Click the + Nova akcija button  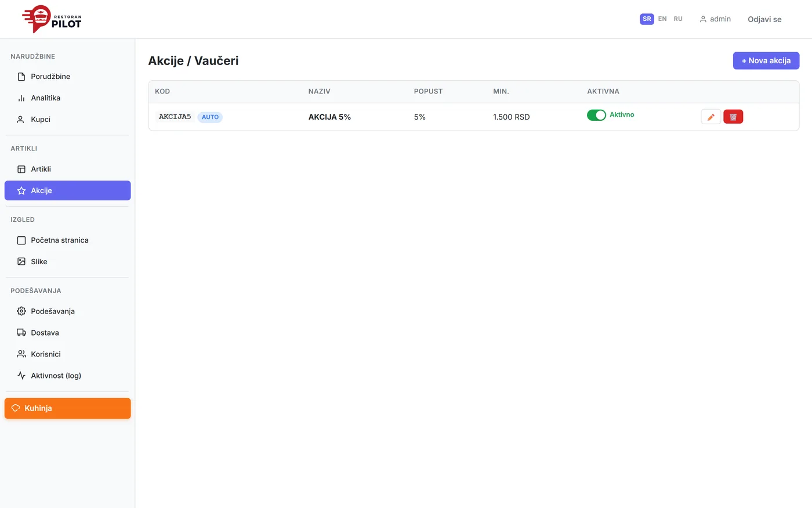[x=766, y=60]
